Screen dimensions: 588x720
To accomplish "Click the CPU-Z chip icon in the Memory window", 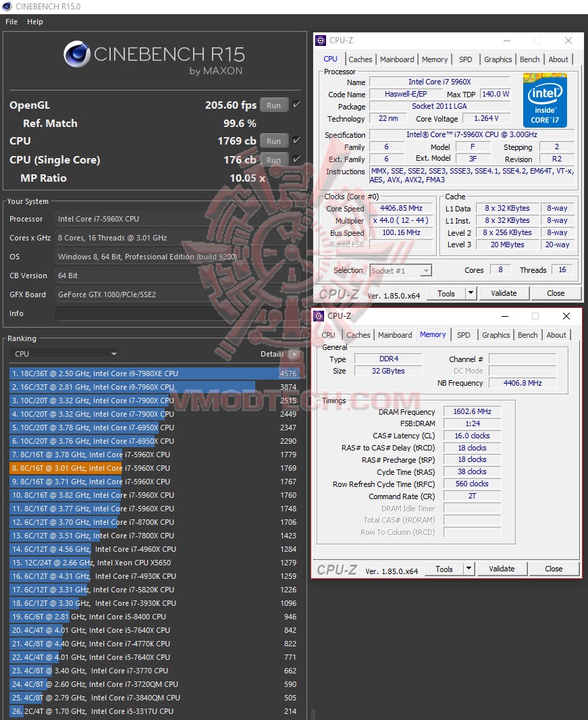I will pyautogui.click(x=319, y=316).
